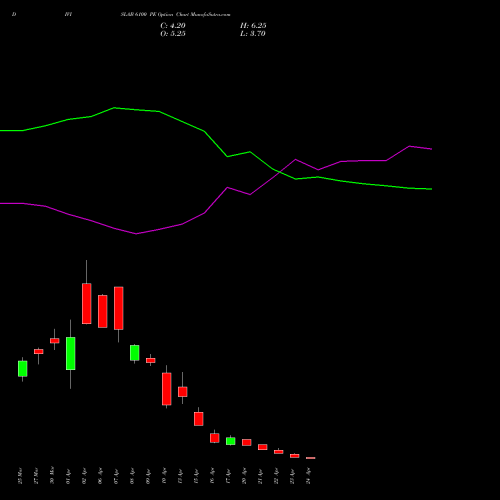The width and height of the screenshot is (500, 500).
Task: Click the close value C: 4.20
Action: 173,26
